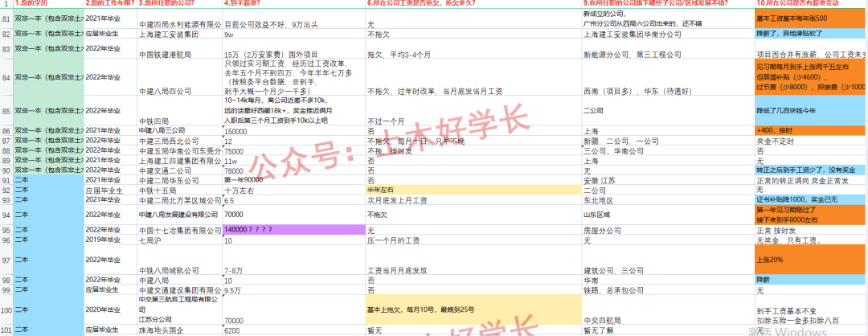The image size is (868, 336).
Task: Click the cell "中国铁建港航局"
Action: point(180,49)
